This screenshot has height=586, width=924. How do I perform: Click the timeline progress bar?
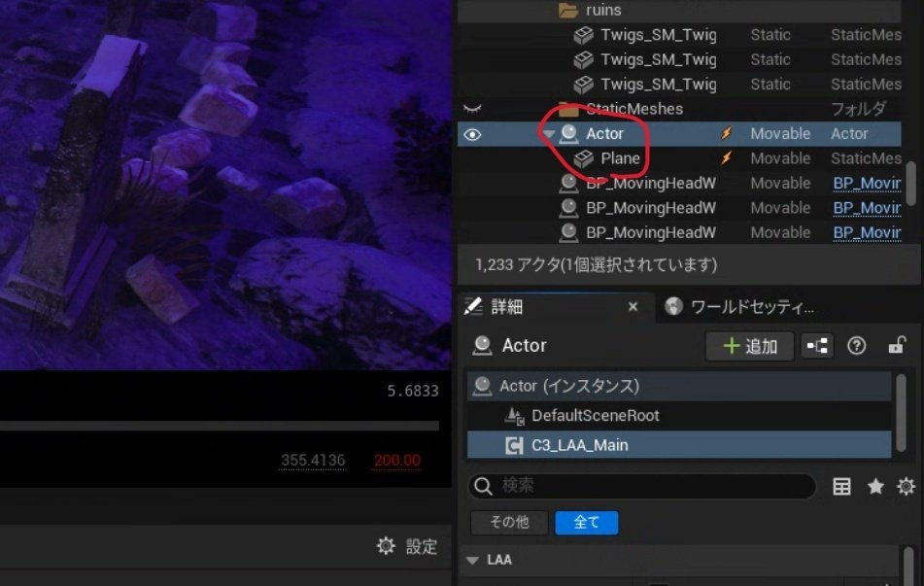coord(220,426)
